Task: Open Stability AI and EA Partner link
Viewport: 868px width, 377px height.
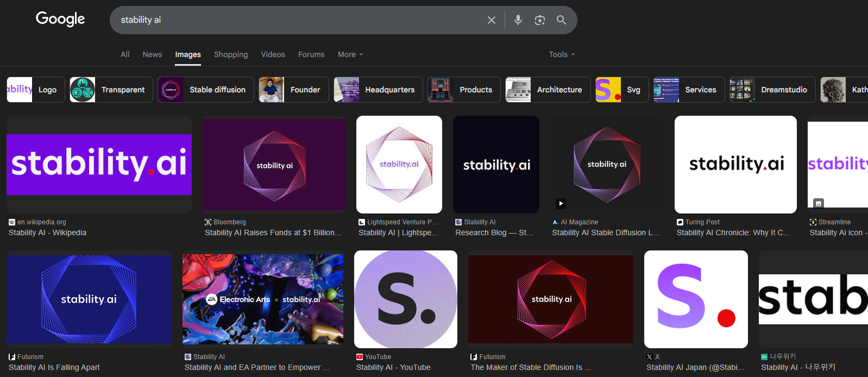Action: point(257,367)
